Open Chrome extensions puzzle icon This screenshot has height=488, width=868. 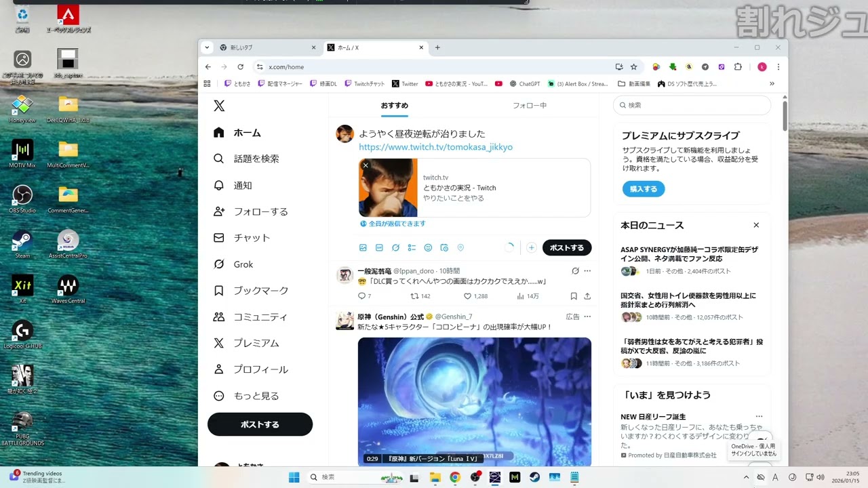[x=738, y=67]
